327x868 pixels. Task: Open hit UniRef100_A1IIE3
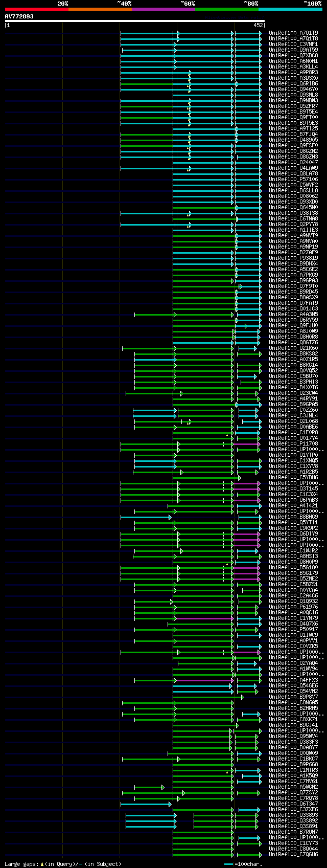click(x=293, y=230)
